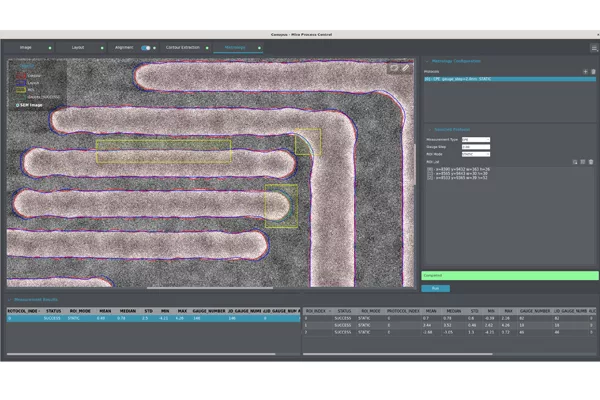Click the Gauge Step input field

pos(475,147)
